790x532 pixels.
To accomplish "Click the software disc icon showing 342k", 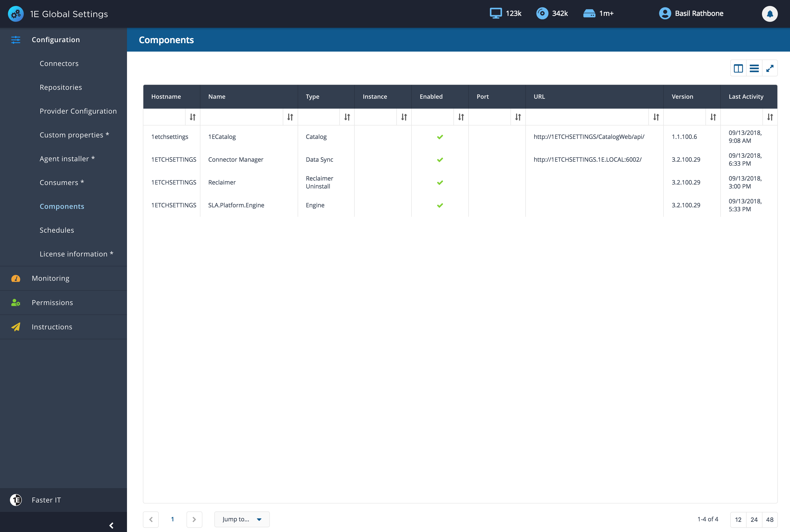I will [x=542, y=13].
